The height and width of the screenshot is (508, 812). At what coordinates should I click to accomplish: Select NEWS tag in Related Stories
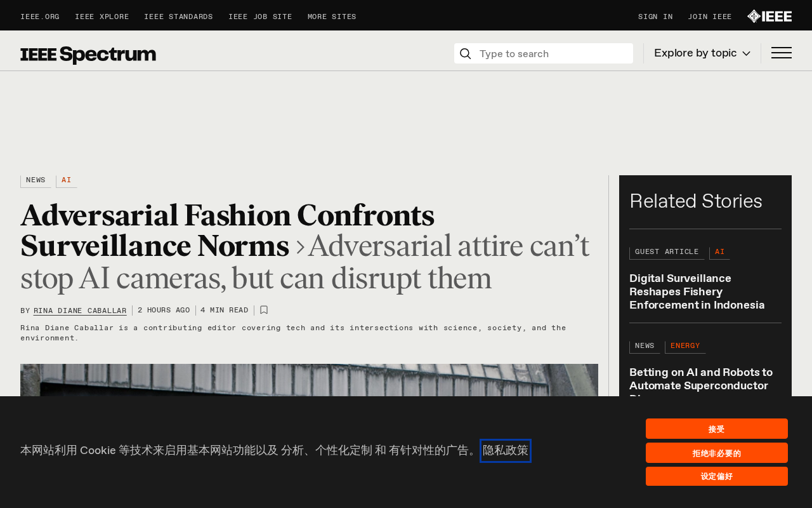pyautogui.click(x=645, y=347)
